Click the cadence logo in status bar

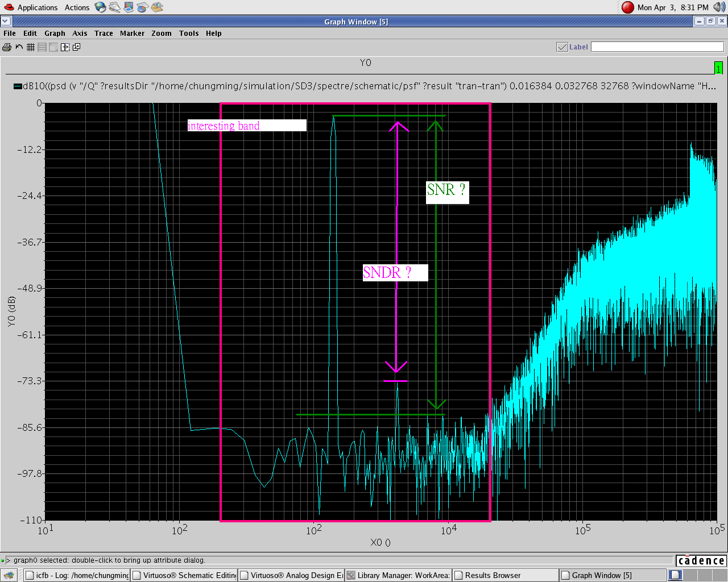(x=701, y=561)
